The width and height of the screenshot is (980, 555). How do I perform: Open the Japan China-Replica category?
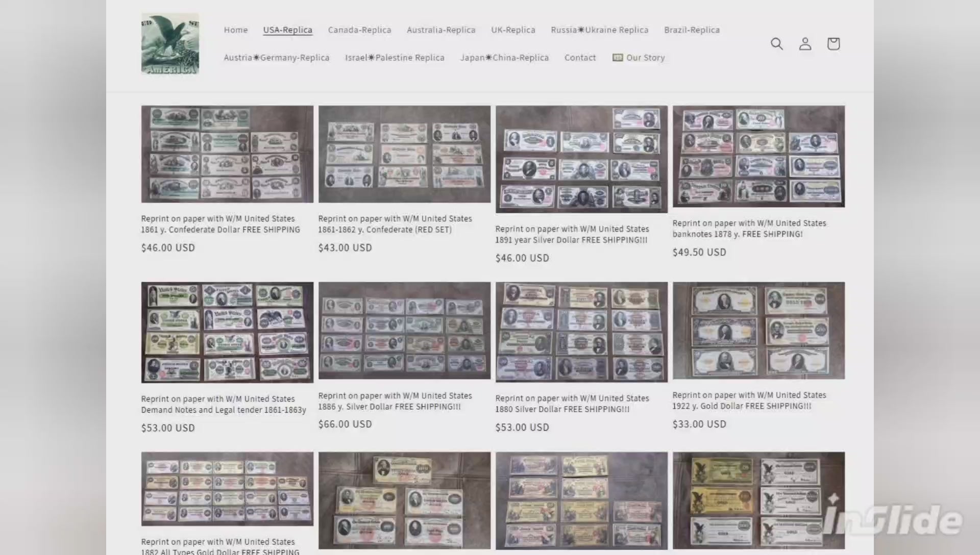click(x=504, y=58)
